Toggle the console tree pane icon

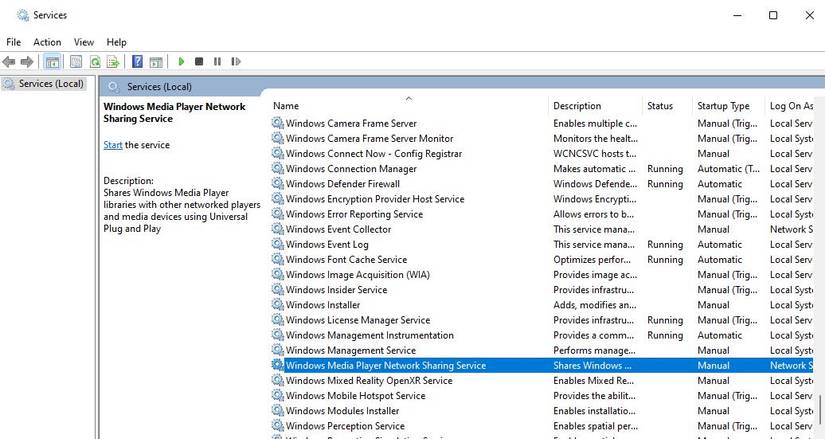(x=52, y=62)
